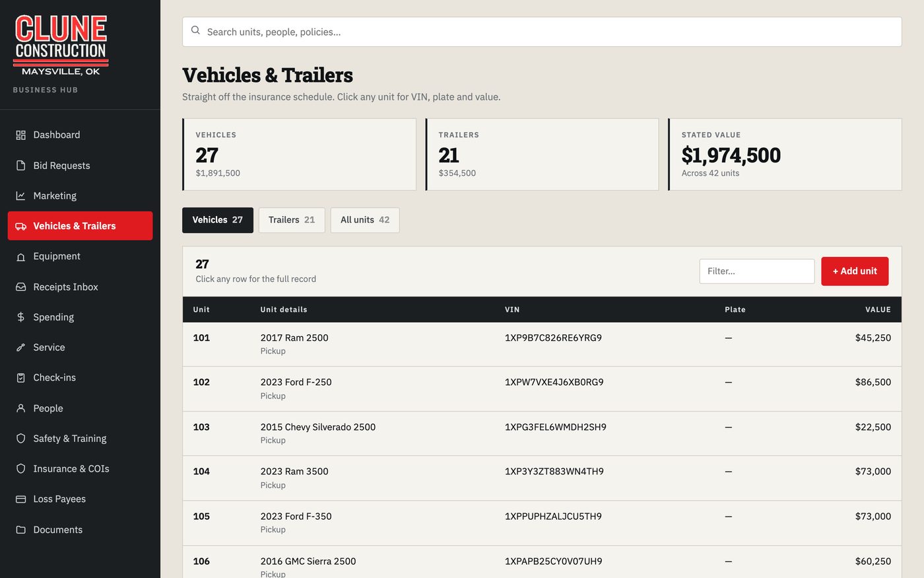This screenshot has width=924, height=578.
Task: Click the Receipts Inbox tray icon
Action: (x=20, y=287)
